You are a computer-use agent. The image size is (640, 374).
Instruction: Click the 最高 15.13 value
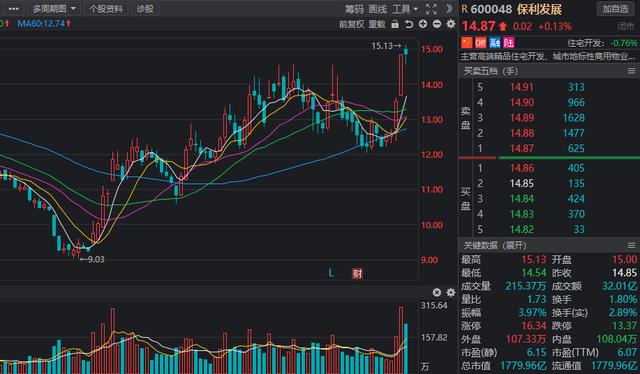(x=533, y=260)
